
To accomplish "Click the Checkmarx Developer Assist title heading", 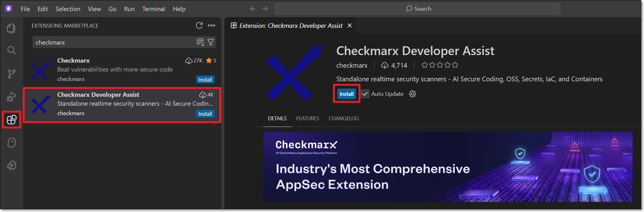I will click(x=415, y=51).
